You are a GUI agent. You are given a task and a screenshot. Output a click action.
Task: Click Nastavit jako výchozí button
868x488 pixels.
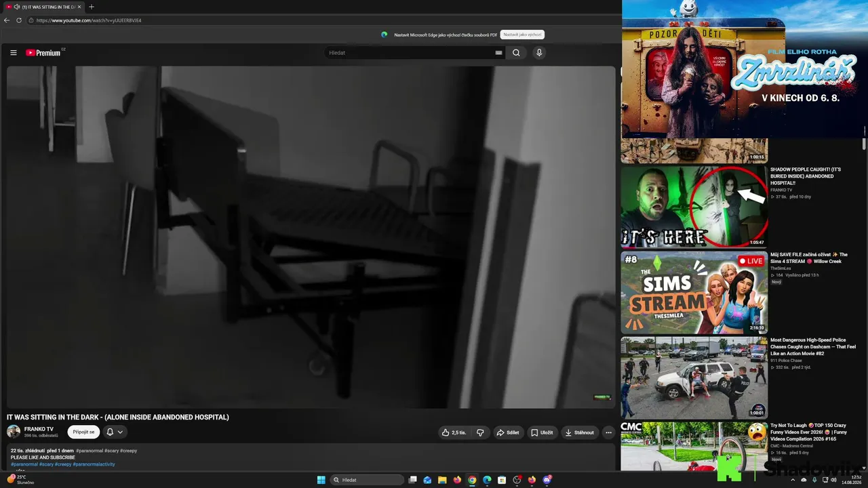pos(522,35)
